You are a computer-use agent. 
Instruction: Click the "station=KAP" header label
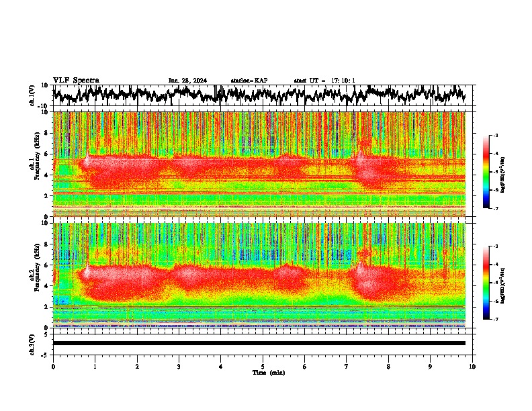click(x=249, y=81)
